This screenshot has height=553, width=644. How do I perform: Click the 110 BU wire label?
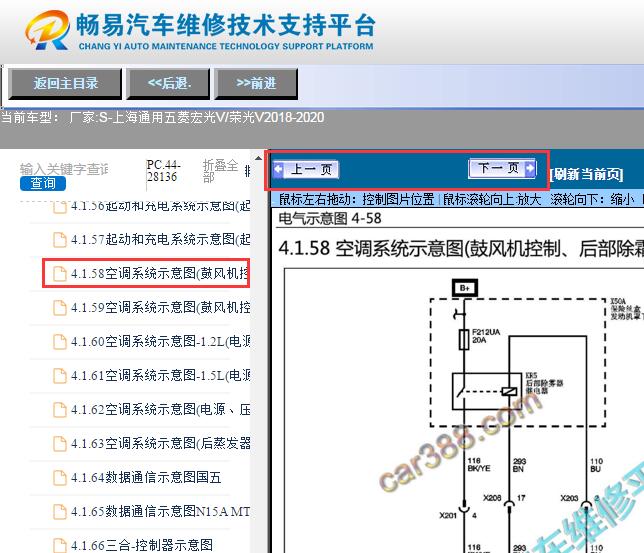[596, 465]
